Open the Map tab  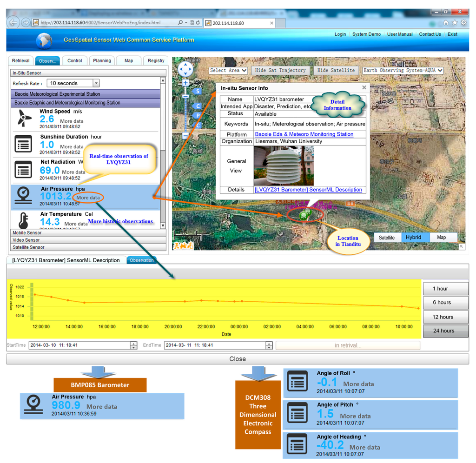(x=129, y=61)
